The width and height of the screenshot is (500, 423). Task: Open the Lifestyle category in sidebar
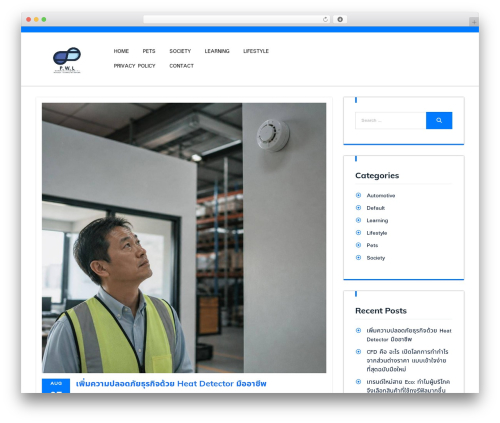coord(377,233)
